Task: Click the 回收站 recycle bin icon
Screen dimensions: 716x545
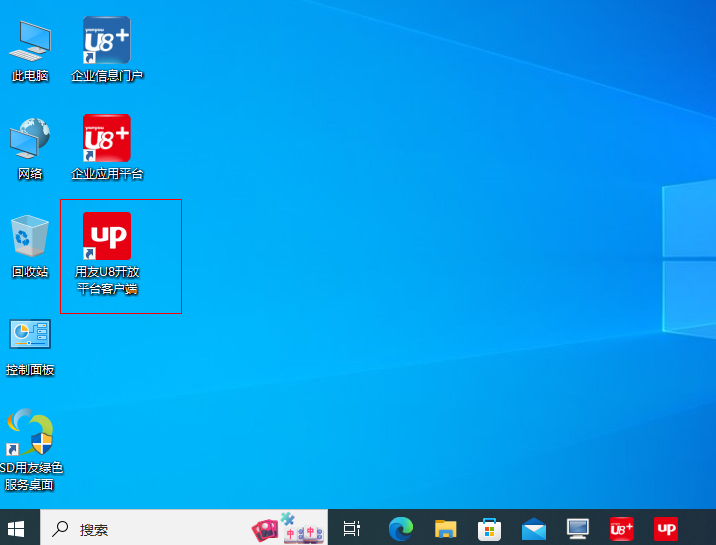Action: coord(30,237)
